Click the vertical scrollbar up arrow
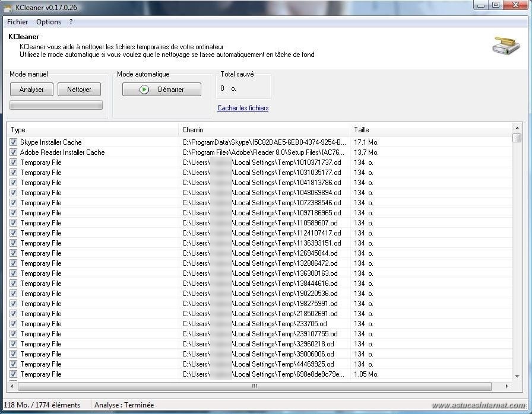This screenshot has height=414, width=532. pyautogui.click(x=517, y=128)
